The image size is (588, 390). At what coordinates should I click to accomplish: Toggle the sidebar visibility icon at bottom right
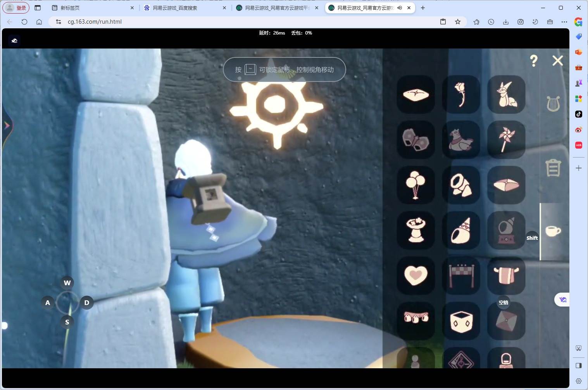(x=579, y=366)
